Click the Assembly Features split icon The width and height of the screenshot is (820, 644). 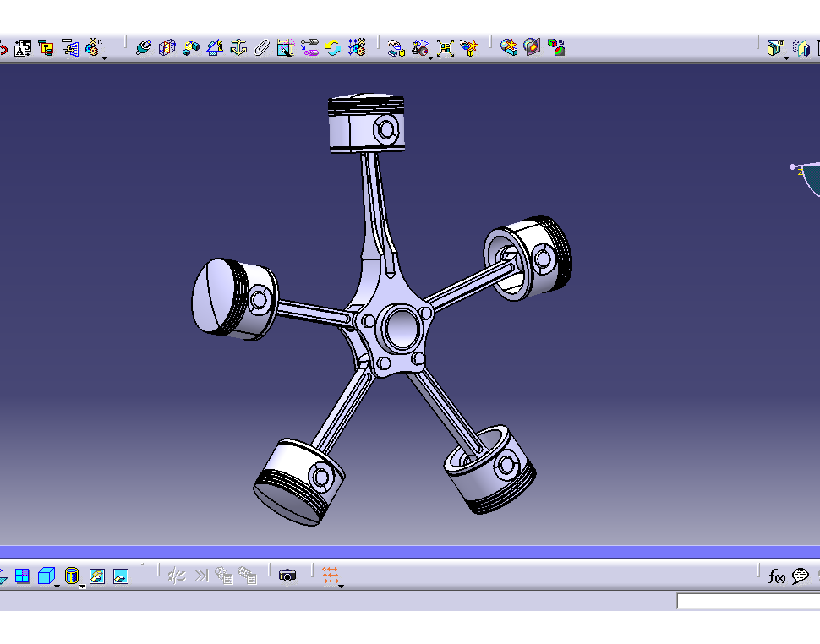pyautogui.click(x=775, y=48)
